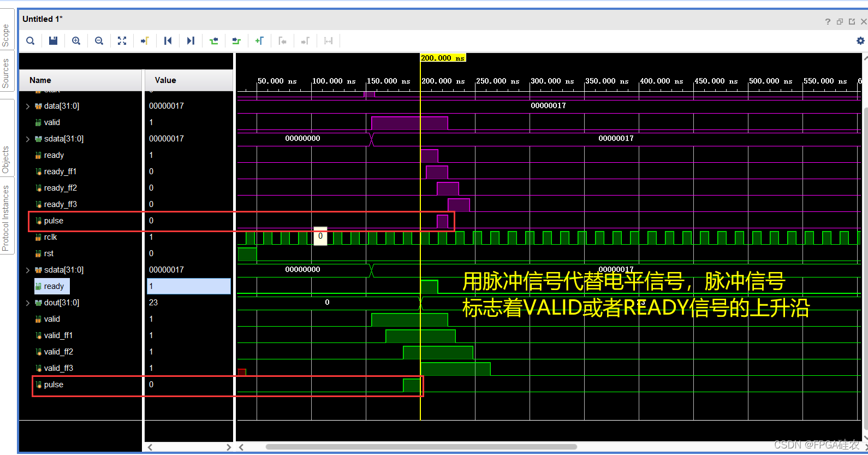Expand the sdata[31:0] bus listed under rst
This screenshot has width=868, height=455.
(x=28, y=270)
